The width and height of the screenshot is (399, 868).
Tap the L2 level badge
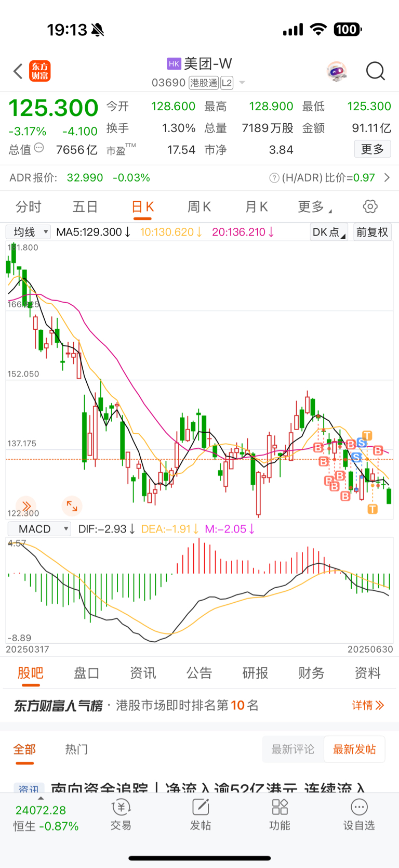[227, 83]
